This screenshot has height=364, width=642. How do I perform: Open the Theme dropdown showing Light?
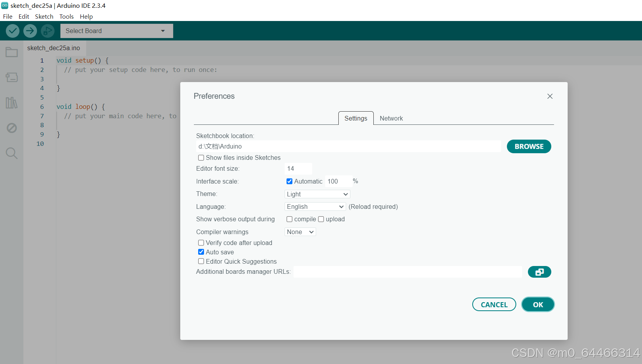click(x=317, y=194)
